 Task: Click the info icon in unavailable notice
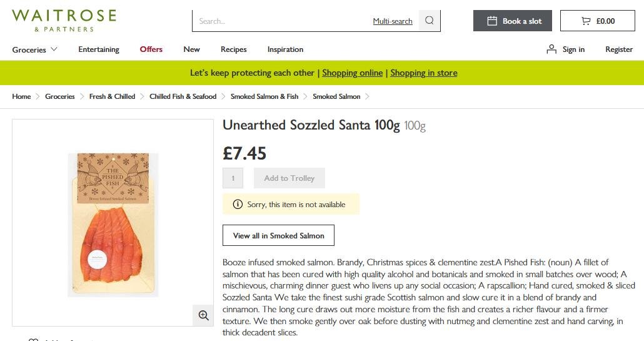(238, 205)
